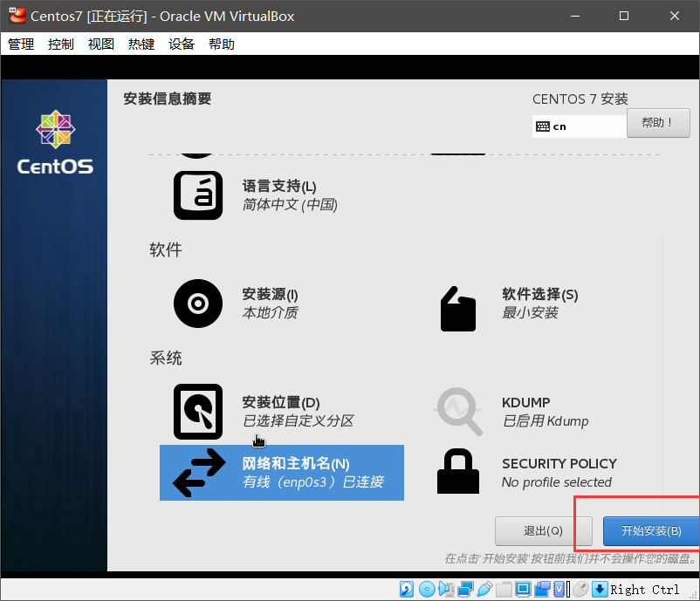The image size is (700, 601).
Task: Click the CentOS logo in sidebar
Action: point(55,142)
